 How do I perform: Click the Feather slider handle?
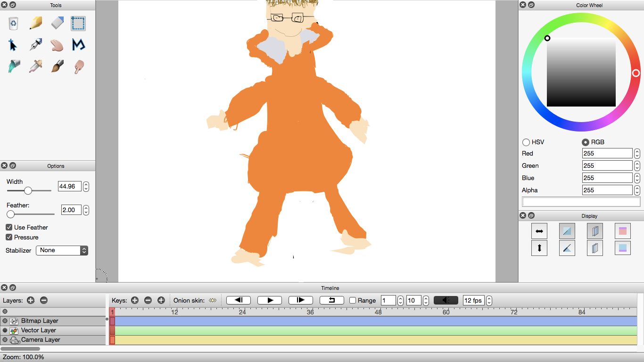(10, 214)
